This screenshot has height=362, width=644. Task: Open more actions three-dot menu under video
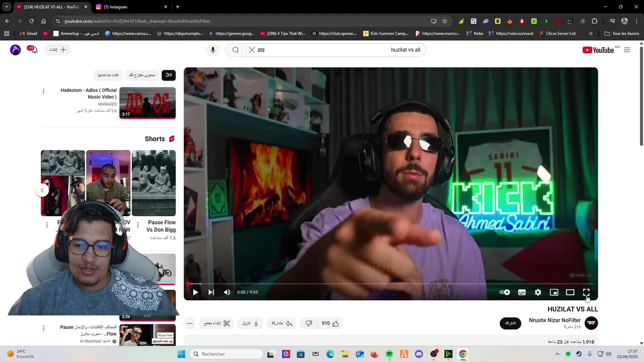[190, 323]
